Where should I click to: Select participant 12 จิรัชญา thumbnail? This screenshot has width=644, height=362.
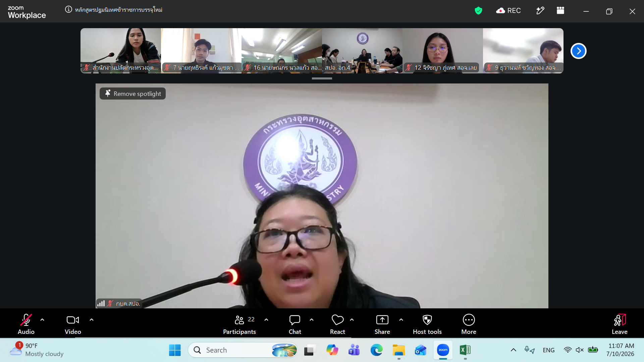coord(443,51)
